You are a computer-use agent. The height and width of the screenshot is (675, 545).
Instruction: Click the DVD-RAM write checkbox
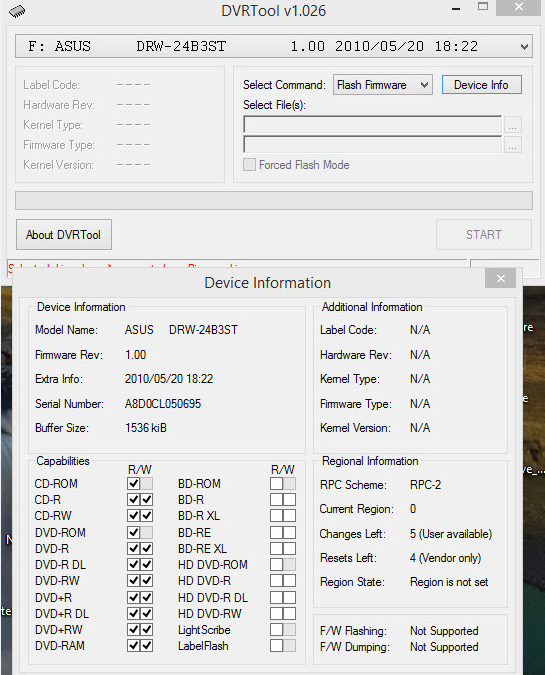pos(147,645)
